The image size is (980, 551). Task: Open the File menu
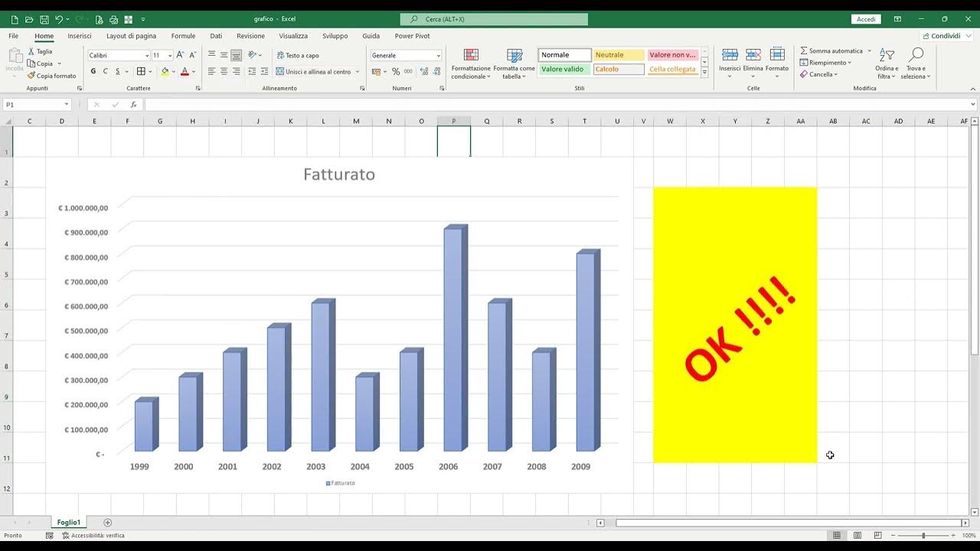click(x=14, y=36)
